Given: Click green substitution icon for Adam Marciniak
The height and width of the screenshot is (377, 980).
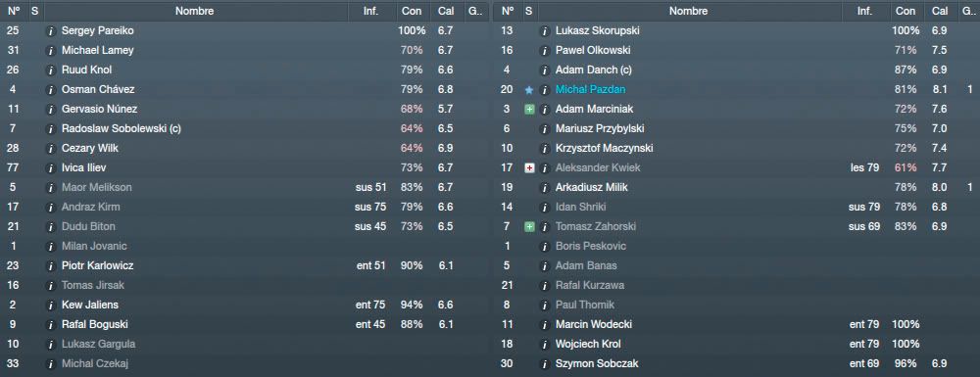Looking at the screenshot, I should (529, 110).
